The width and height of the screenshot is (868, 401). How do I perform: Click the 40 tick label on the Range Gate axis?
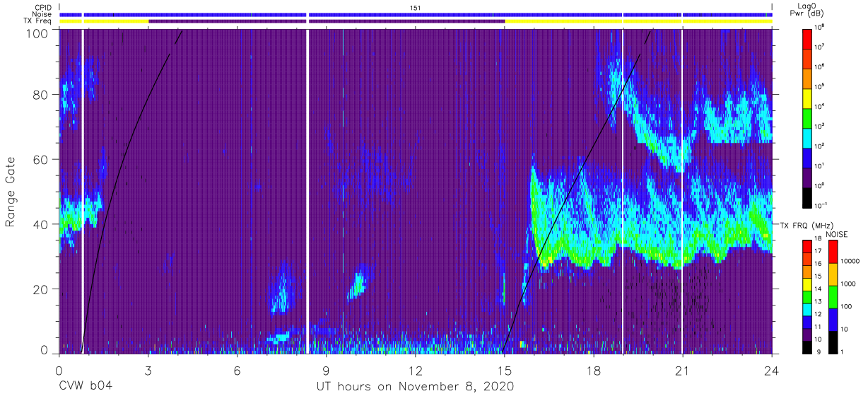pyautogui.click(x=40, y=224)
